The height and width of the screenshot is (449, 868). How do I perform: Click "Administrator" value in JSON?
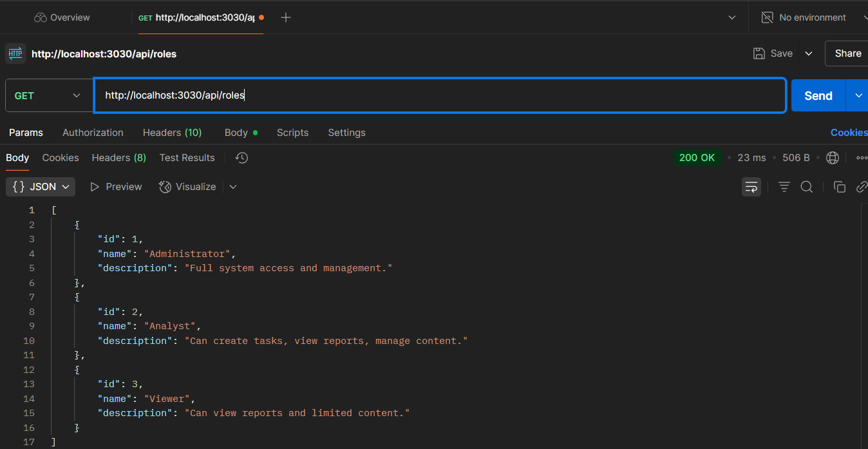coord(187,254)
